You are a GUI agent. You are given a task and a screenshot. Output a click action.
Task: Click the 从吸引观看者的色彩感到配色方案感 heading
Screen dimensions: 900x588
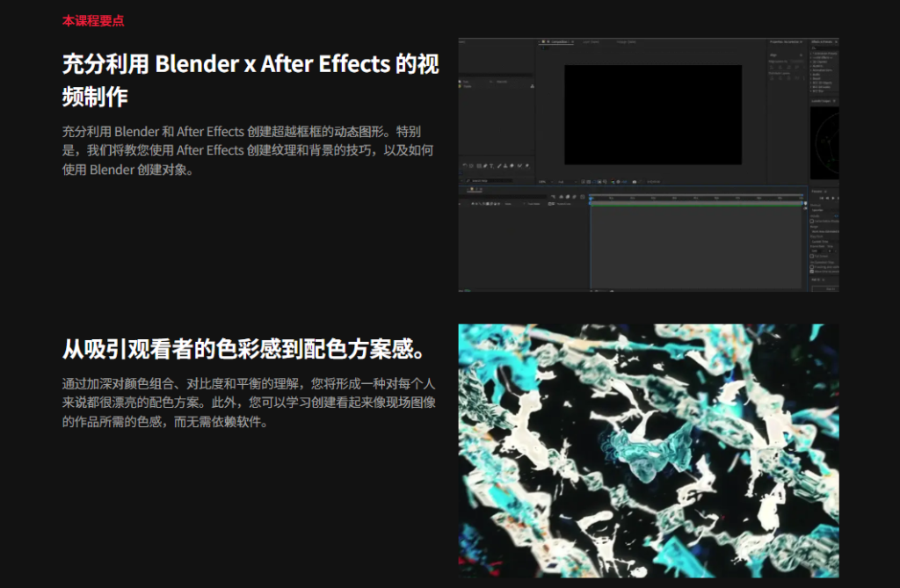[x=244, y=349]
